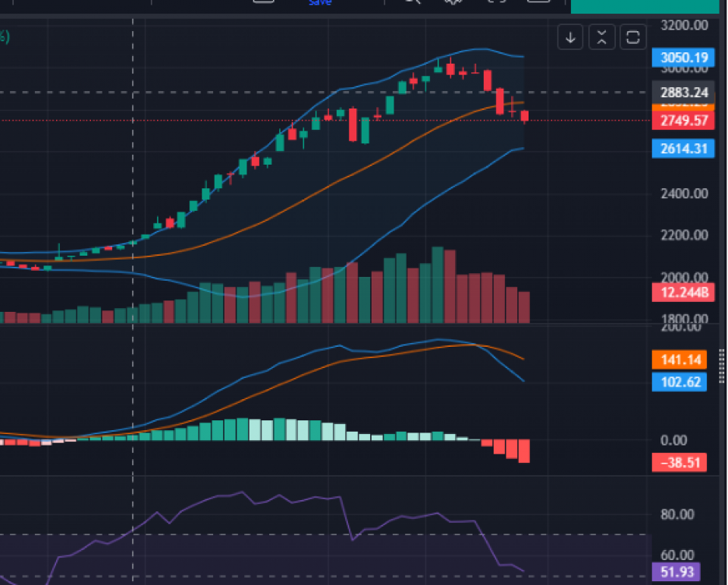Click the move pane down arrow
The width and height of the screenshot is (728, 585).
click(x=570, y=36)
